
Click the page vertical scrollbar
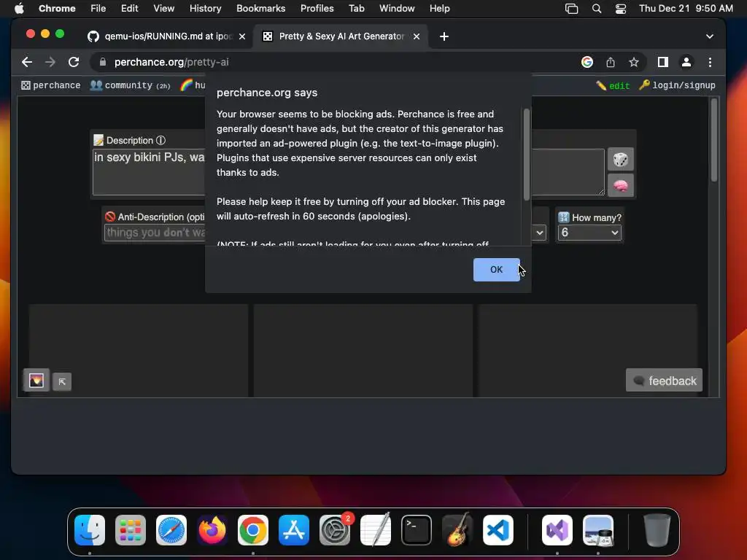tap(713, 141)
